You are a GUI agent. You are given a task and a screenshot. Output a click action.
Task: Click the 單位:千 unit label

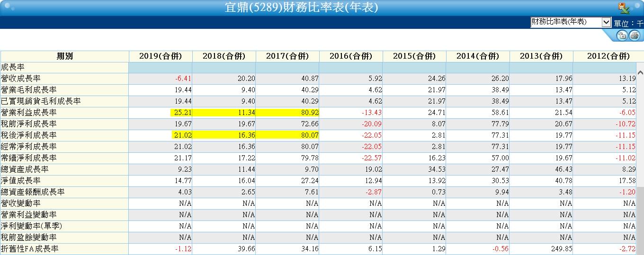click(629, 23)
